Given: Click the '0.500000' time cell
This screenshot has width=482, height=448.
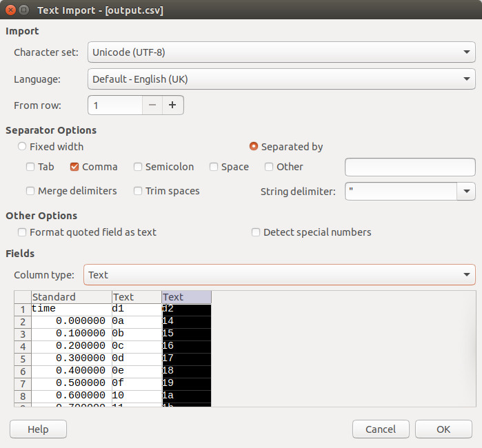Looking at the screenshot, I should (x=72, y=383).
